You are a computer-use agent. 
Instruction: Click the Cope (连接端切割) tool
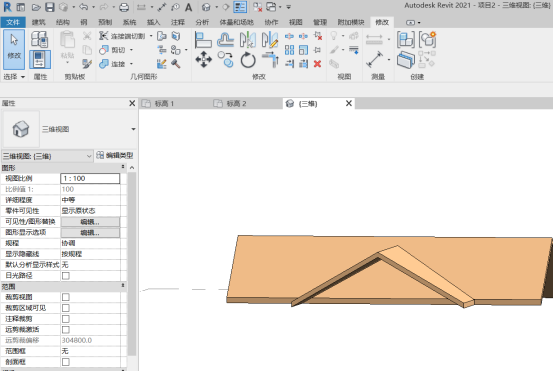pos(121,36)
